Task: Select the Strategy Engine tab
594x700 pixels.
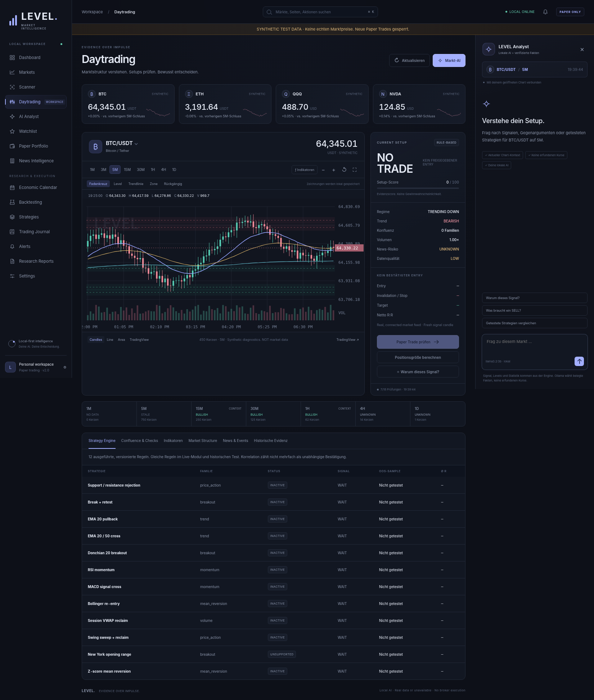Action: [102, 441]
